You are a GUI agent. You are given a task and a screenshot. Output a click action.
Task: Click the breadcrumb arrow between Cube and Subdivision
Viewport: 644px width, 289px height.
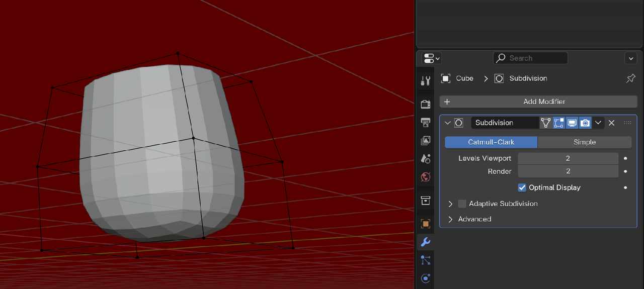coord(486,78)
